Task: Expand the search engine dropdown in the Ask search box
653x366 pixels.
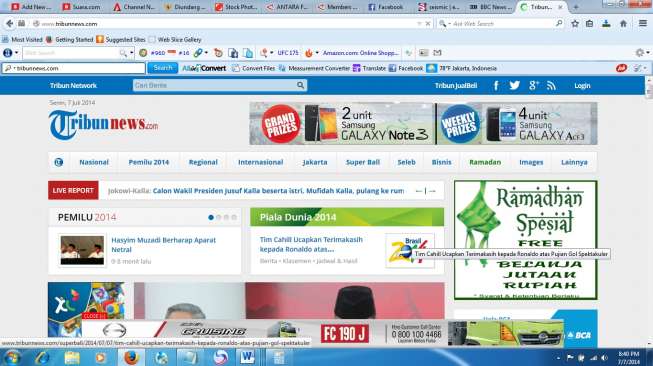Action: (x=449, y=24)
